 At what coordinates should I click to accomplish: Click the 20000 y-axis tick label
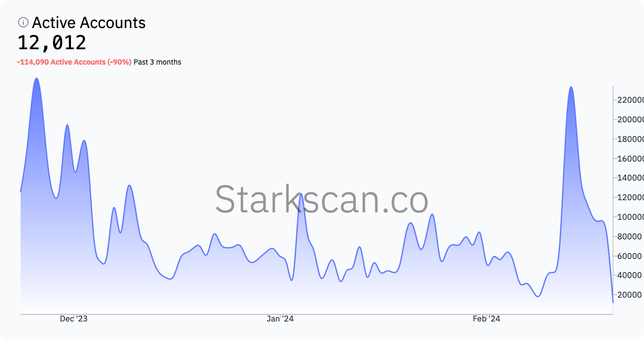click(630, 295)
